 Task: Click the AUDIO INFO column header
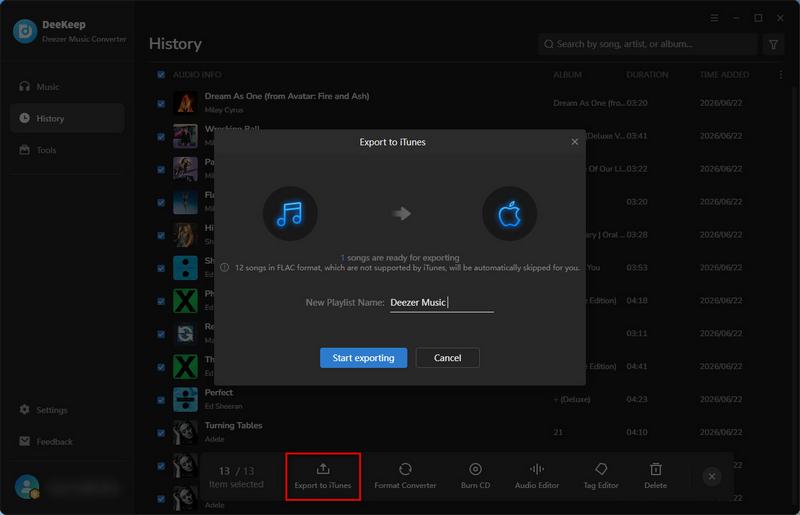(x=197, y=75)
